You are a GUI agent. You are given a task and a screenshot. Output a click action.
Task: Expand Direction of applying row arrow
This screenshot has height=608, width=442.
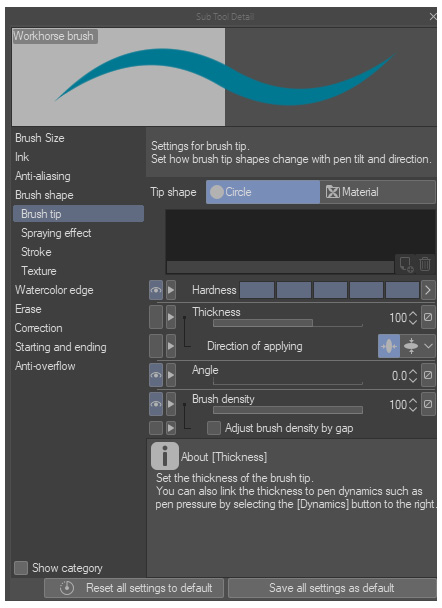click(171, 346)
